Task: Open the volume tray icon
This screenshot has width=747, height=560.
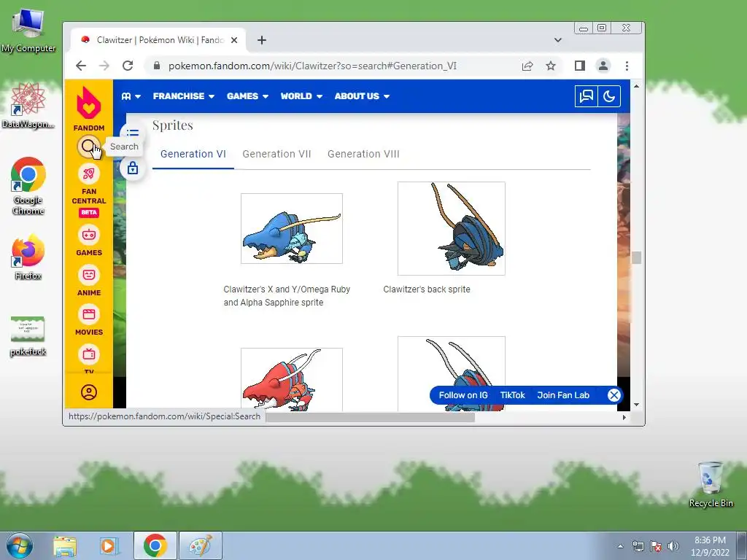Action: (x=673, y=545)
